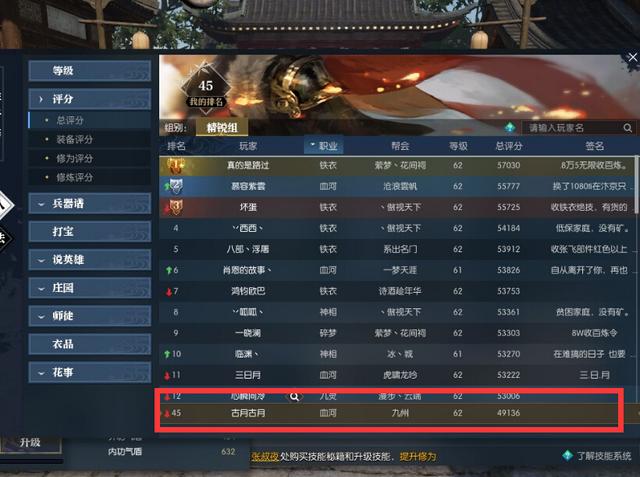The image size is (640, 477).
Task: Click the 升级 button
Action: (x=31, y=443)
